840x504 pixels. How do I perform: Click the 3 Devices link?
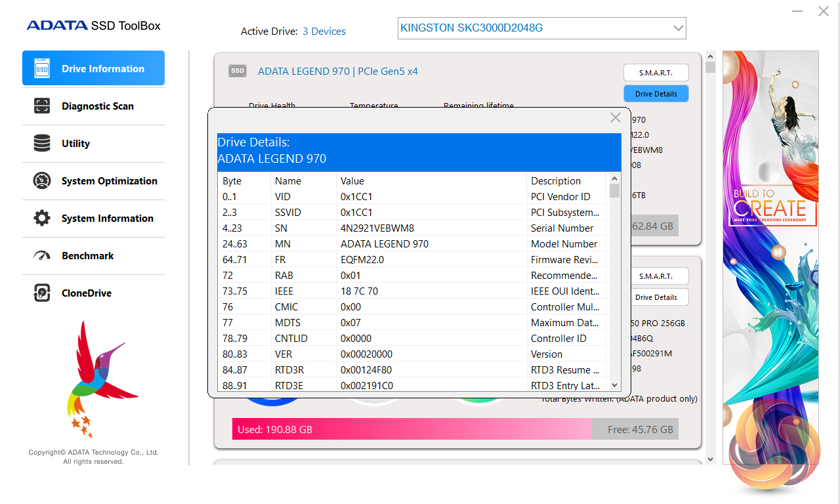(x=324, y=31)
